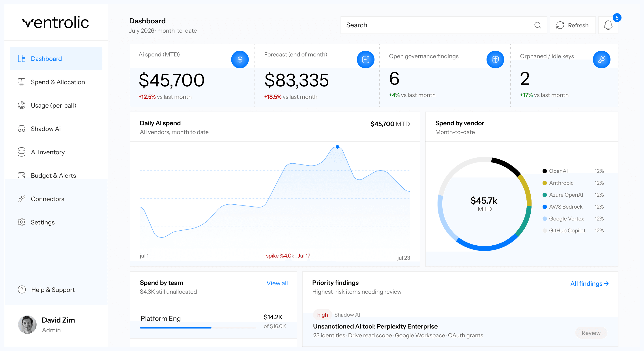The height and width of the screenshot is (351, 644).
Task: Click the dollar icon on Ai spend card
Action: pyautogui.click(x=240, y=60)
